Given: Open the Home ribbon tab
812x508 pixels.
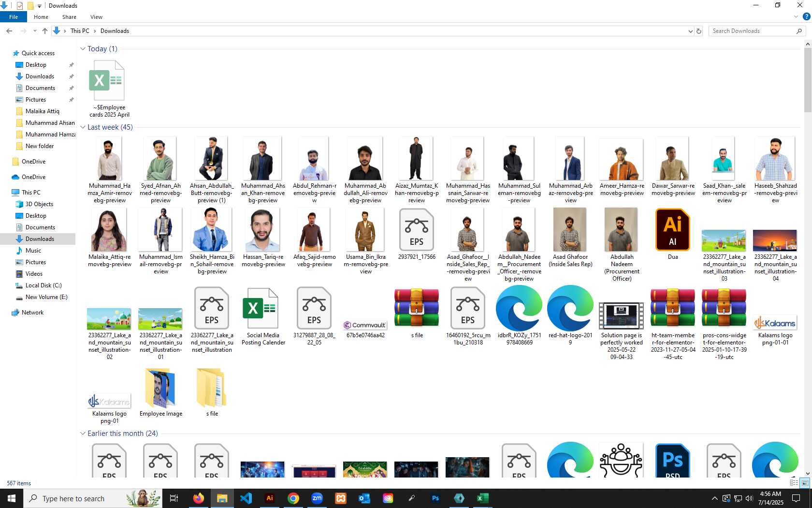Looking at the screenshot, I should coord(41,17).
